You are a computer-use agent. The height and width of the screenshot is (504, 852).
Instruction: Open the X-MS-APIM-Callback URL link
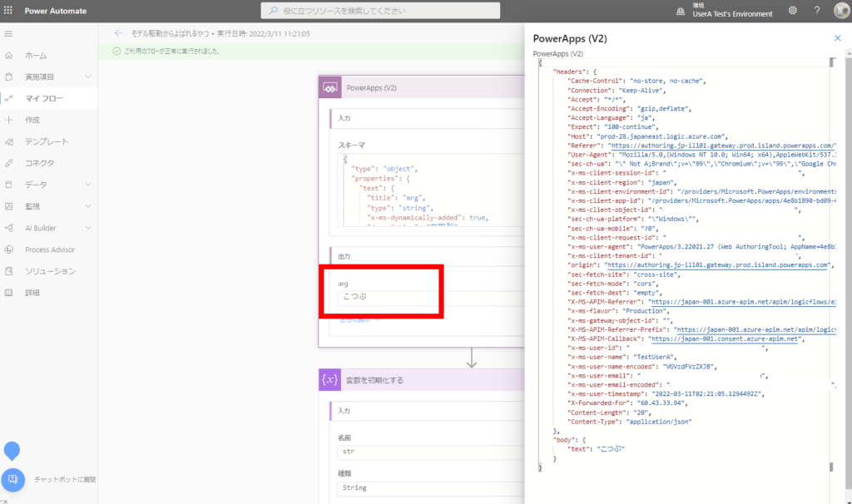(x=725, y=338)
